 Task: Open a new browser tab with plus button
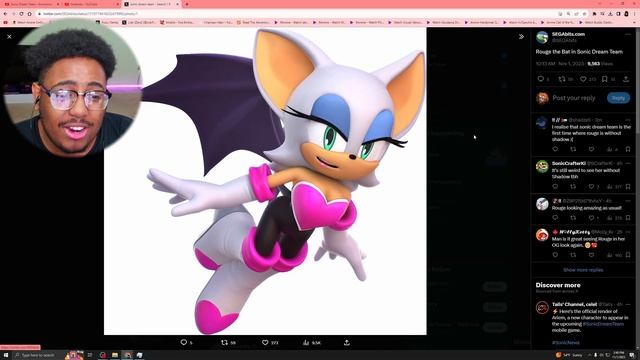pyautogui.click(x=187, y=4)
